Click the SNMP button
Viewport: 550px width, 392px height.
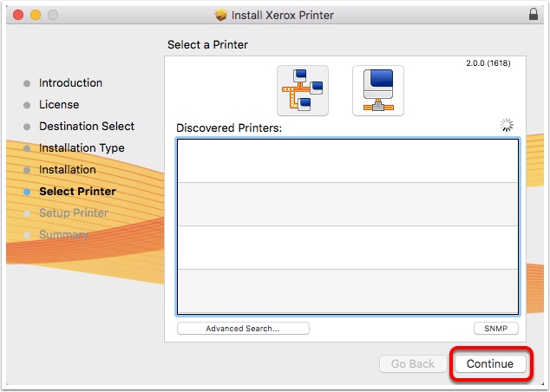click(495, 328)
